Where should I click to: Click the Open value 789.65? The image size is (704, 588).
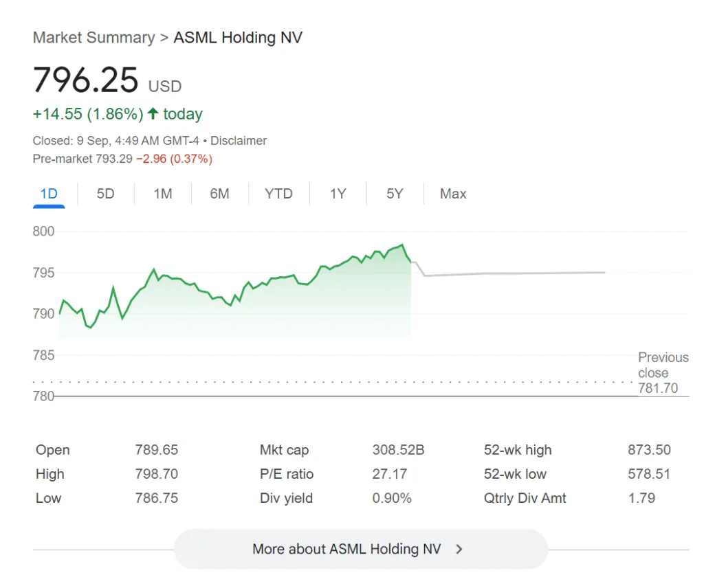157,450
